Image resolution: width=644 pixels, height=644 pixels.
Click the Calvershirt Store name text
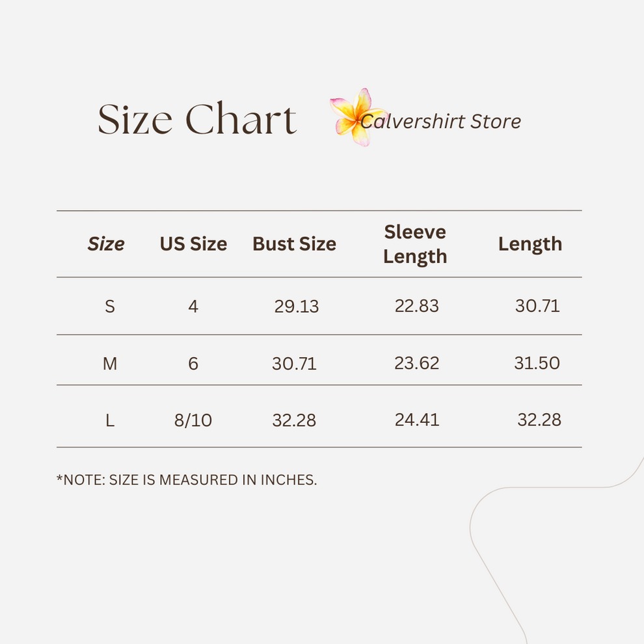coord(442,121)
